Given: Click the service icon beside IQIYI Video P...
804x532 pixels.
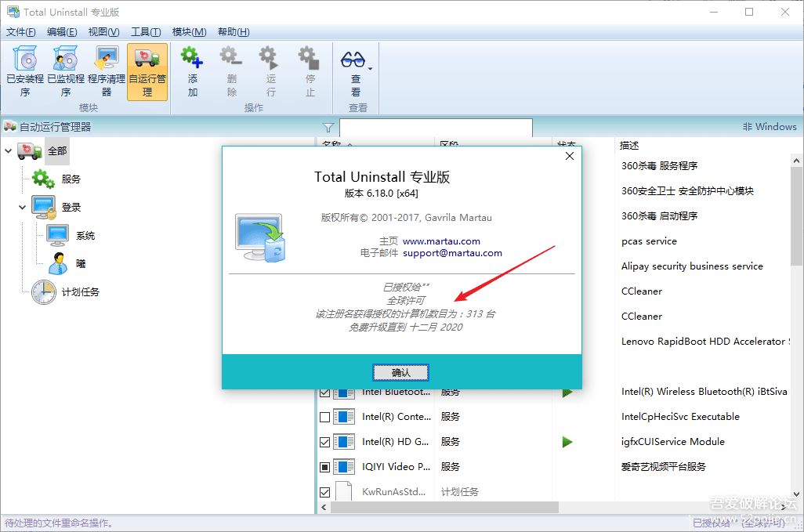Looking at the screenshot, I should [344, 467].
